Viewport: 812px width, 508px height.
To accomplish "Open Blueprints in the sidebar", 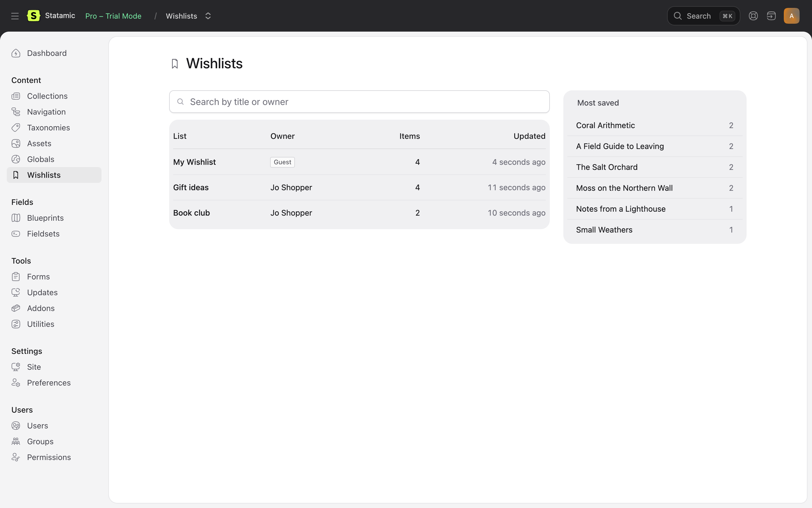I will pyautogui.click(x=54, y=218).
